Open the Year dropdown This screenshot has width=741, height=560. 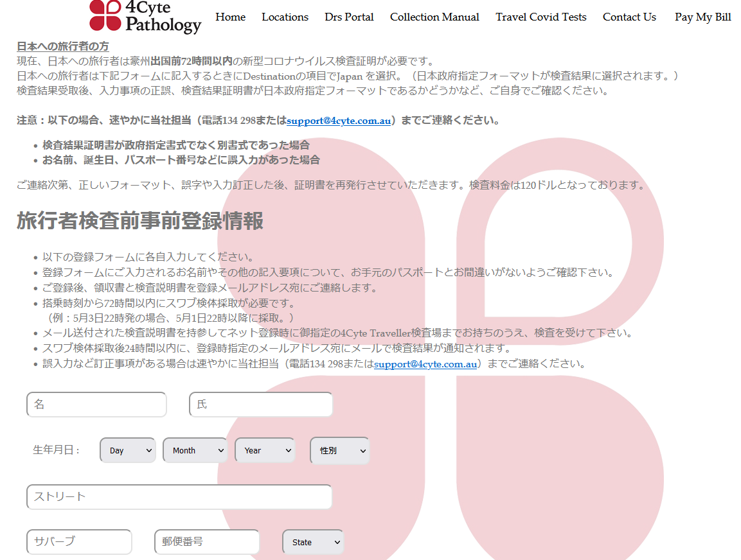pos(265,450)
